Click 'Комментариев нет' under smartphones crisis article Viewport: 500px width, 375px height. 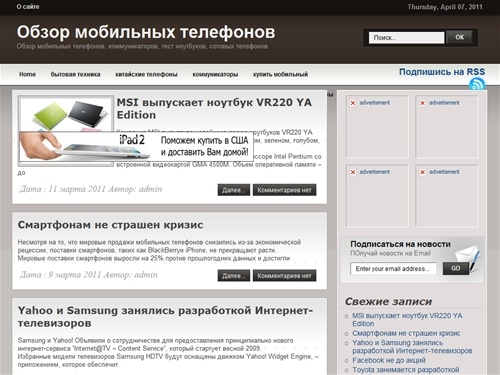(284, 276)
